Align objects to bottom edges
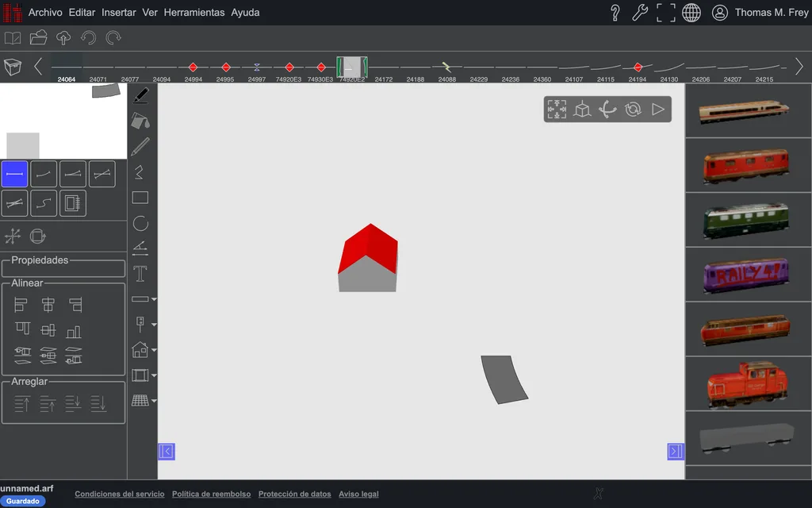Screen dimensions: 812x508 tap(74, 331)
